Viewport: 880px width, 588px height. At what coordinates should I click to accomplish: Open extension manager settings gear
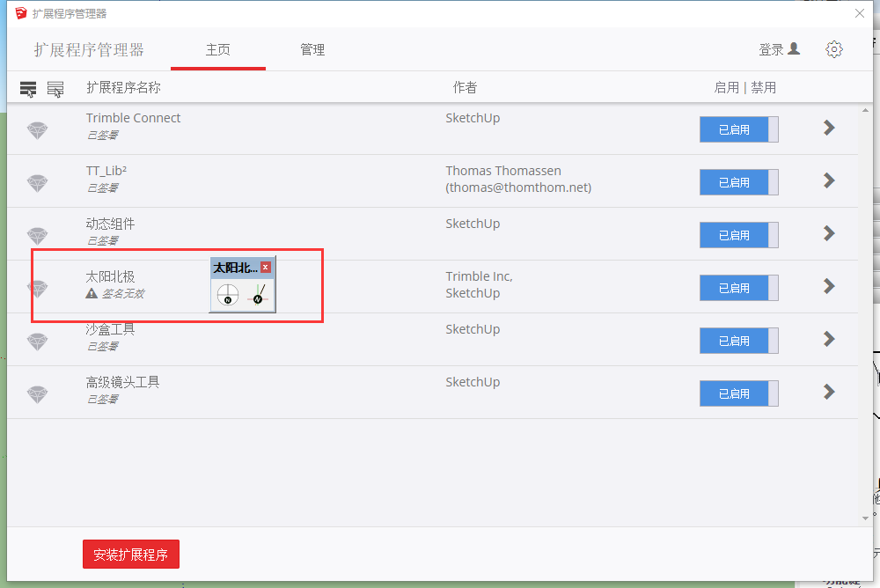pyautogui.click(x=834, y=49)
